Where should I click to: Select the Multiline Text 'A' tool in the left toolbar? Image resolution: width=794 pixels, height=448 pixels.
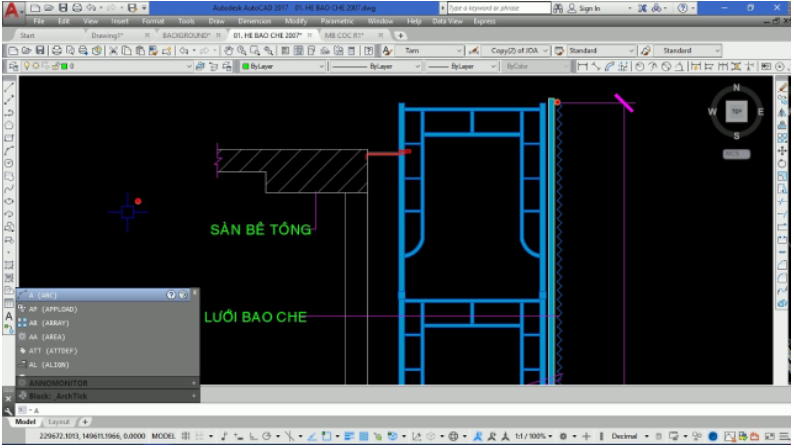point(9,317)
